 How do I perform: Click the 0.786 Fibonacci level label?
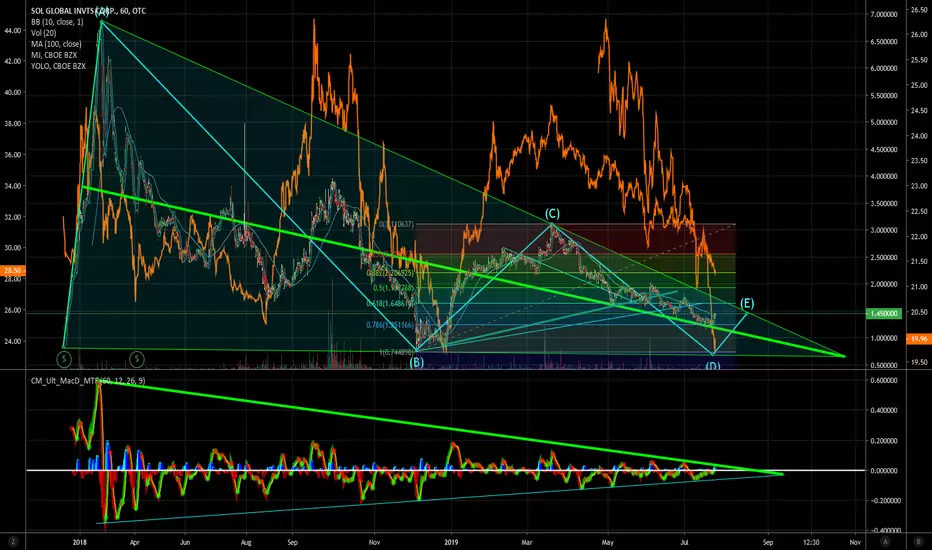(390, 325)
